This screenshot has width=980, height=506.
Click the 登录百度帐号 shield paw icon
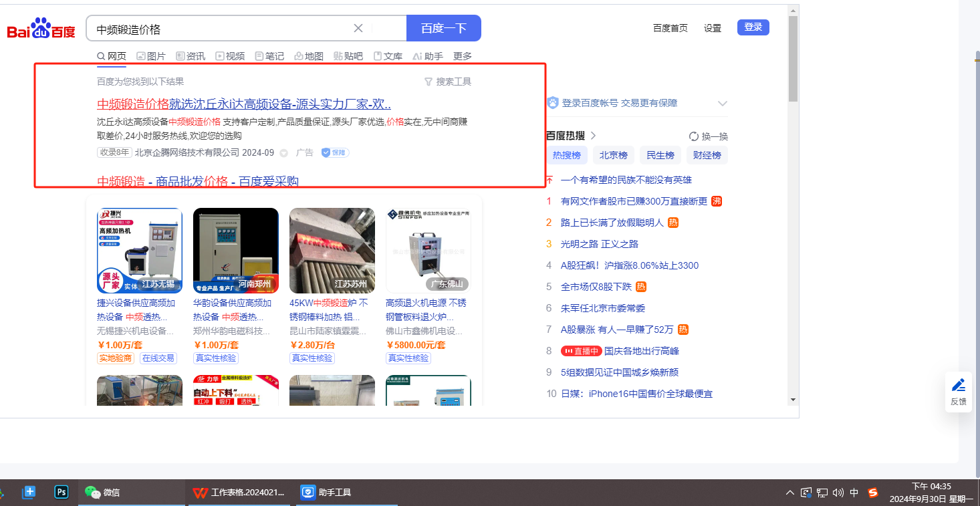click(553, 103)
